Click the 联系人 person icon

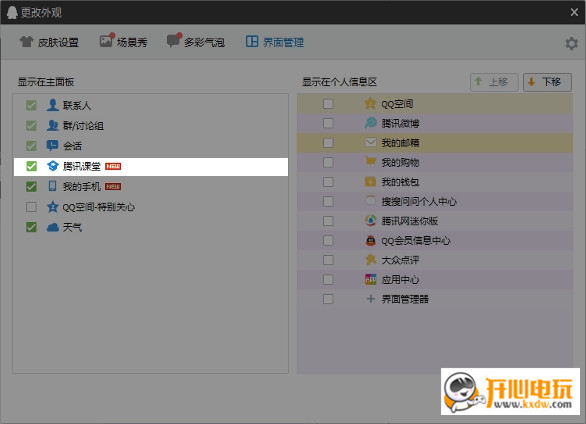point(52,105)
